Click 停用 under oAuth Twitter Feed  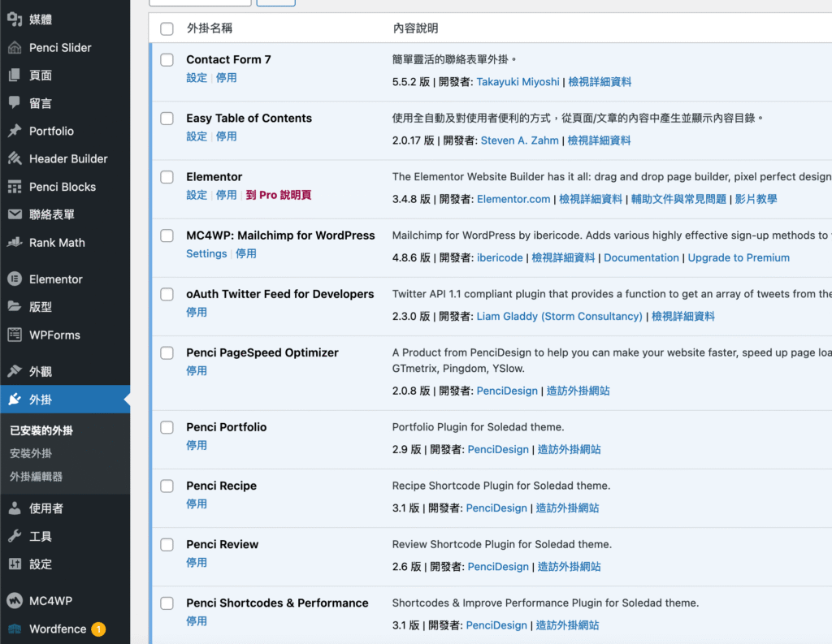pos(197,313)
